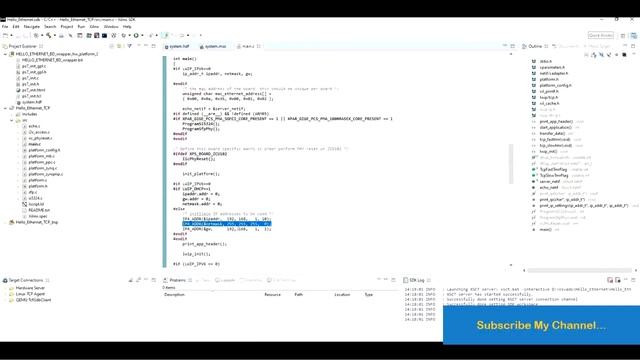
Task: Select the main.c editor tab
Action: [x=248, y=47]
